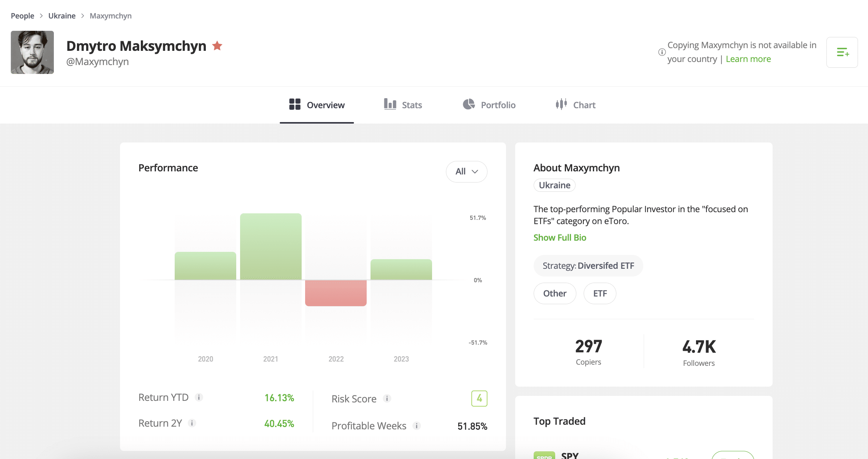Click the Dmytro Maksymchyn name heading
The width and height of the screenshot is (868, 459).
pos(136,46)
